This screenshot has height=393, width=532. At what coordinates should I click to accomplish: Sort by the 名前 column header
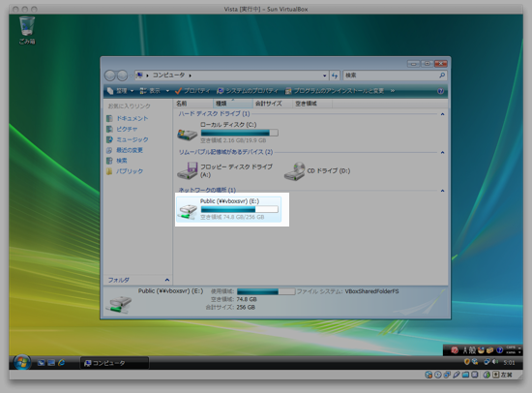(193, 104)
